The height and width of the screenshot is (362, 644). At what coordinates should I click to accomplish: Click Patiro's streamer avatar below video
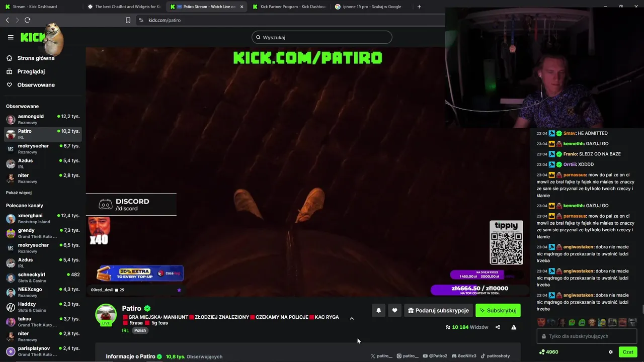[x=106, y=315]
